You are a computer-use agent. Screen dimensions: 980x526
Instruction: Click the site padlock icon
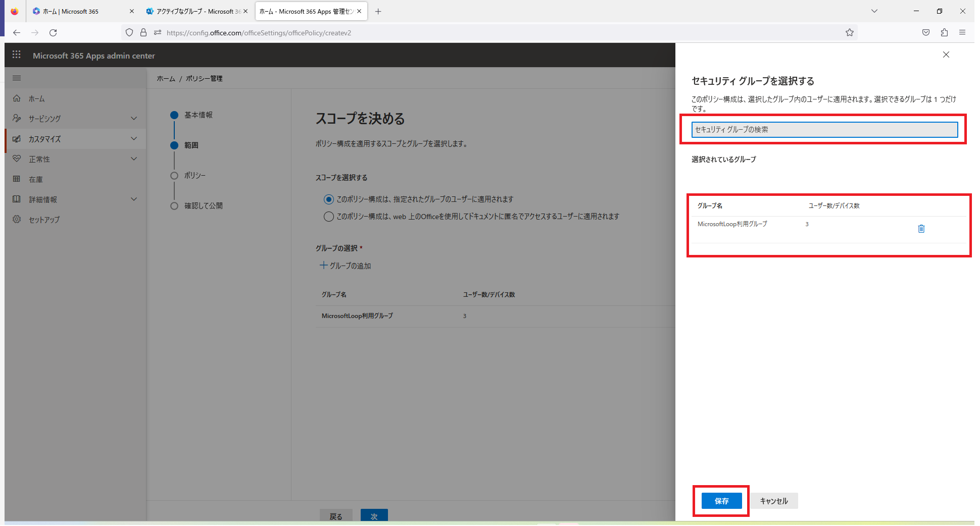[143, 32]
